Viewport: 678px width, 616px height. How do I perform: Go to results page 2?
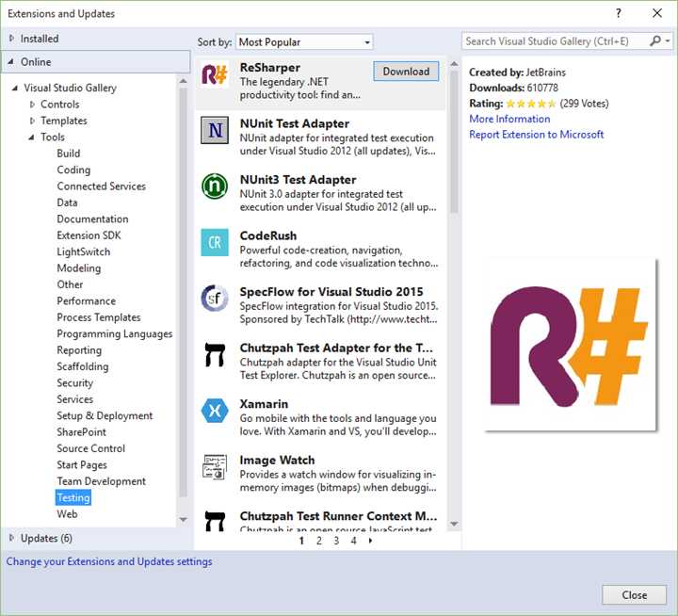pos(319,541)
